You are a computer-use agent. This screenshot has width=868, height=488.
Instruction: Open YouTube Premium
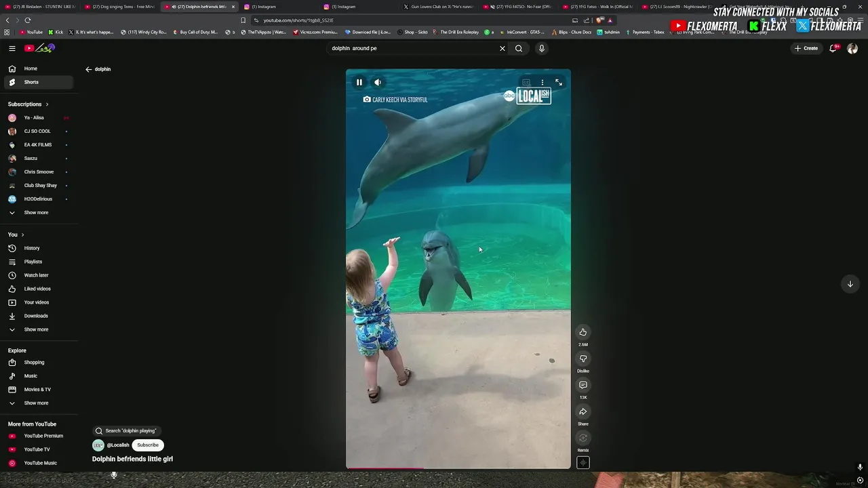[x=39, y=436]
